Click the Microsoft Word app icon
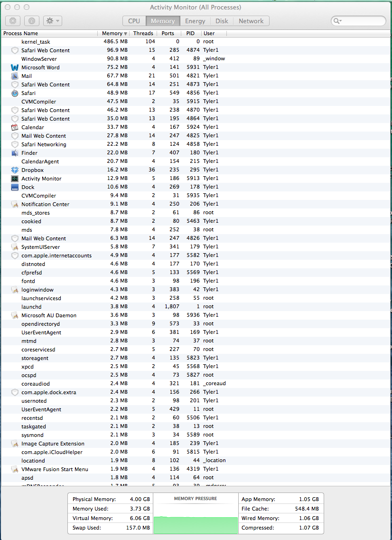This screenshot has height=540, width=392. click(x=14, y=67)
